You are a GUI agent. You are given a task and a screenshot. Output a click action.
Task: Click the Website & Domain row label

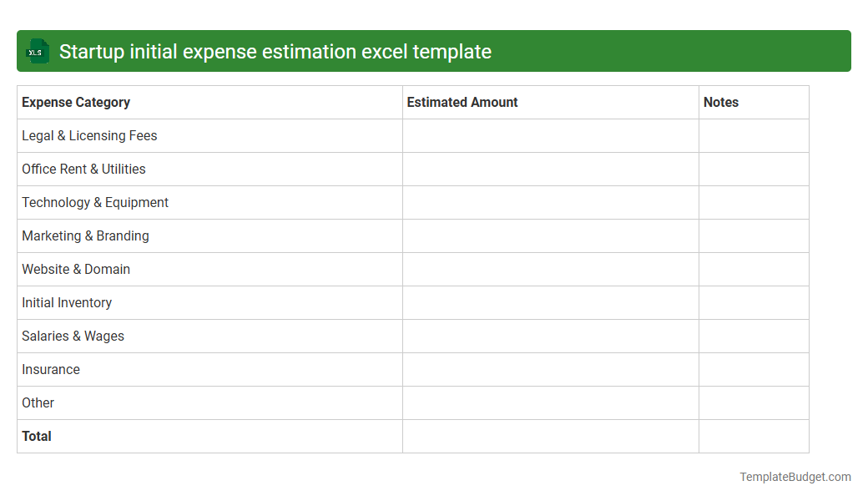[76, 269]
